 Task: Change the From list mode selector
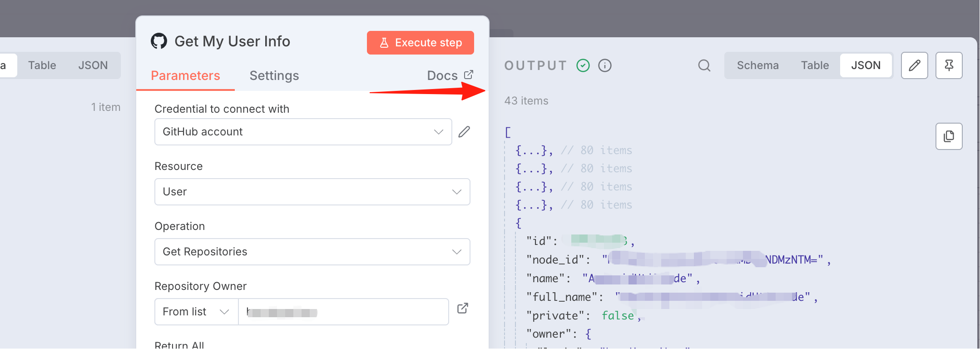click(x=196, y=312)
